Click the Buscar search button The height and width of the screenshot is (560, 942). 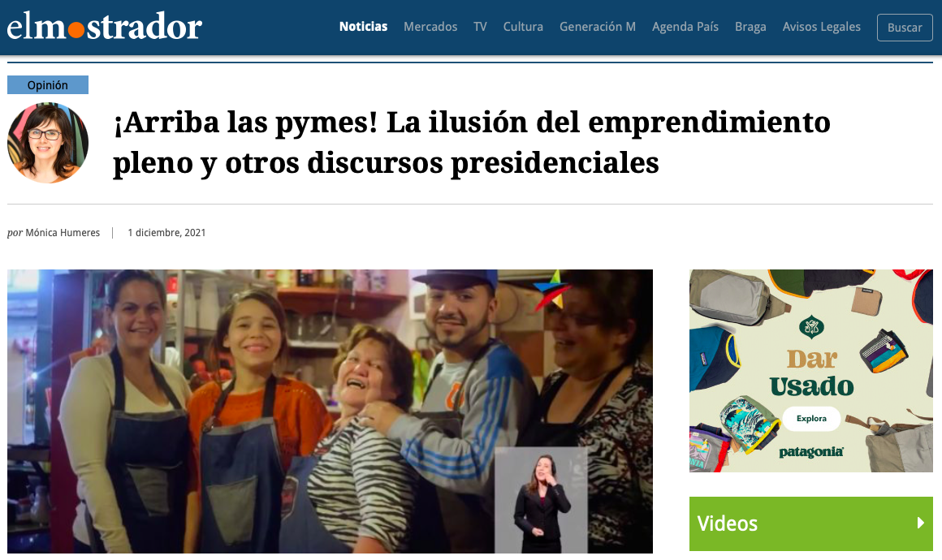click(904, 28)
